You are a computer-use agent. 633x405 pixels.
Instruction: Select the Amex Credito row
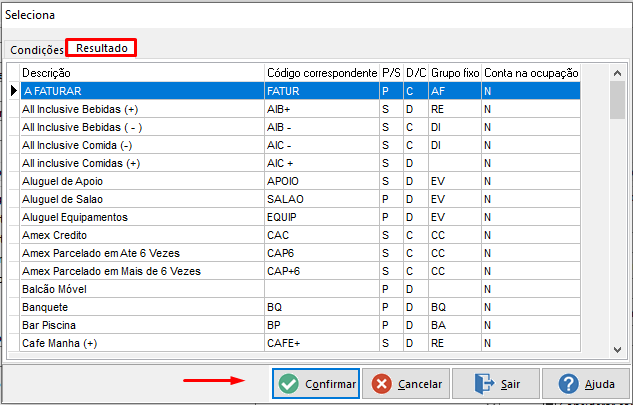pos(300,235)
